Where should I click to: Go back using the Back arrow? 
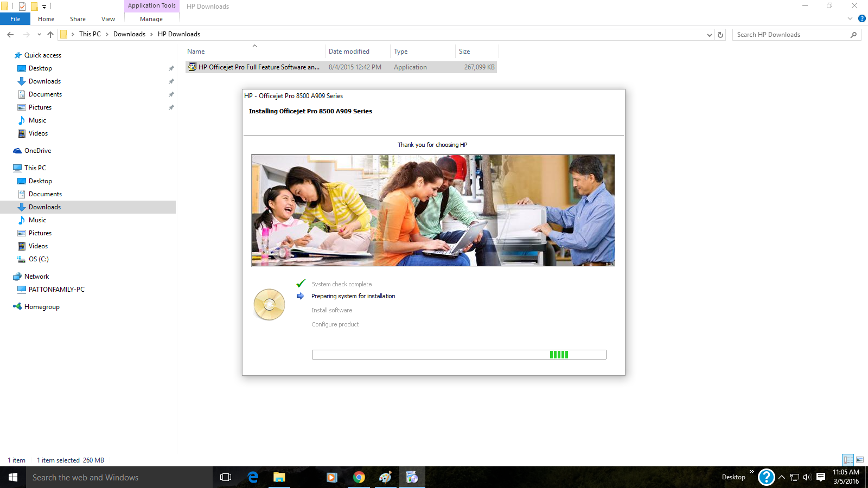pos(10,35)
